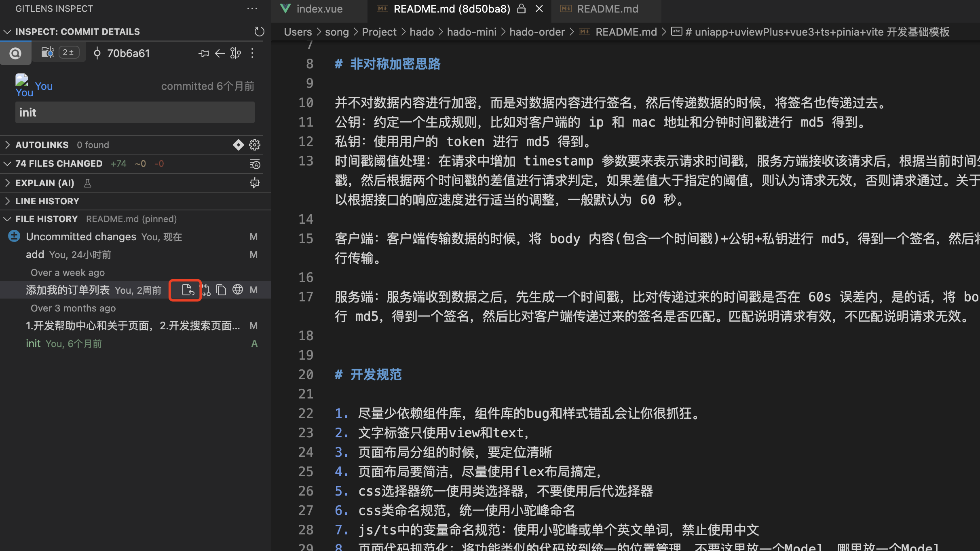
Task: Toggle files changed view layout icon
Action: click(255, 164)
